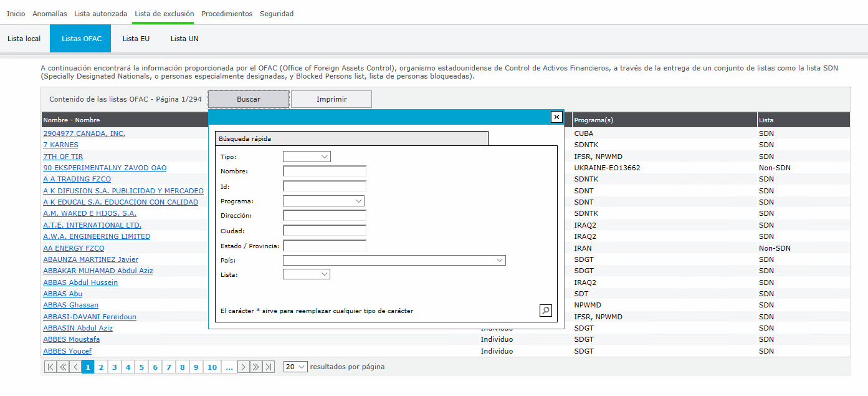Image resolution: width=868 pixels, height=396 pixels.
Task: Select the Lista UN tab
Action: tap(184, 39)
